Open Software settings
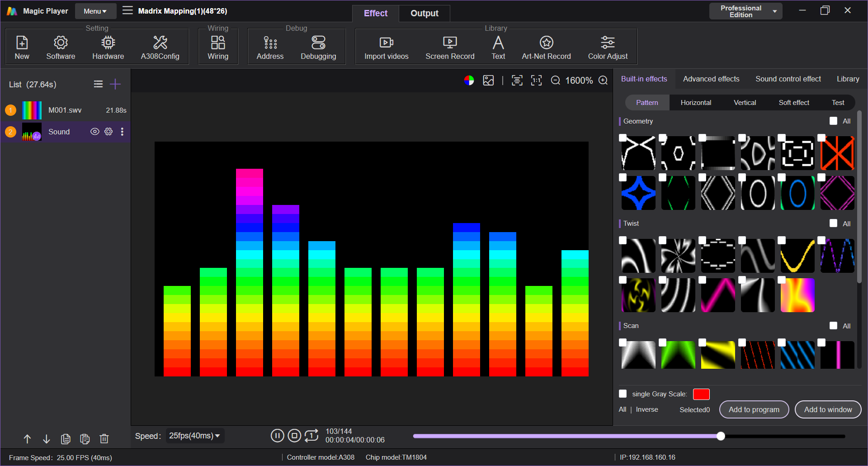Image resolution: width=868 pixels, height=466 pixels. click(61, 48)
